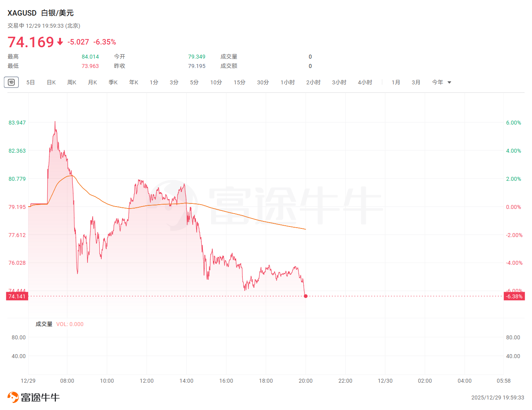The image size is (532, 410).
Task: Click the 74.141 current price label
Action: (x=17, y=296)
